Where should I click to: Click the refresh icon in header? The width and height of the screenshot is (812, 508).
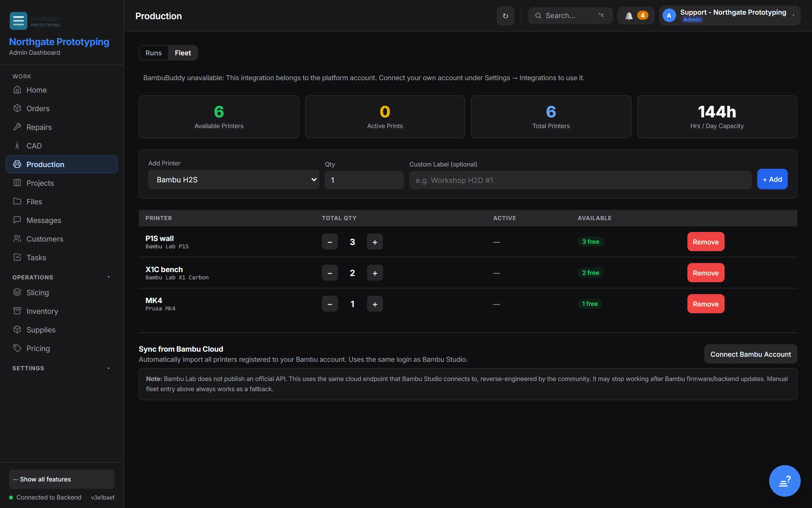pyautogui.click(x=505, y=16)
